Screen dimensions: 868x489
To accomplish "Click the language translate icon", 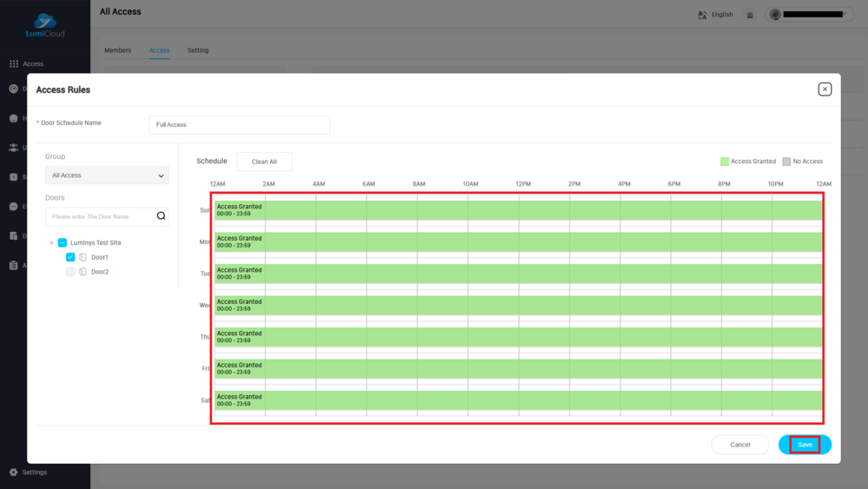I will [x=702, y=15].
